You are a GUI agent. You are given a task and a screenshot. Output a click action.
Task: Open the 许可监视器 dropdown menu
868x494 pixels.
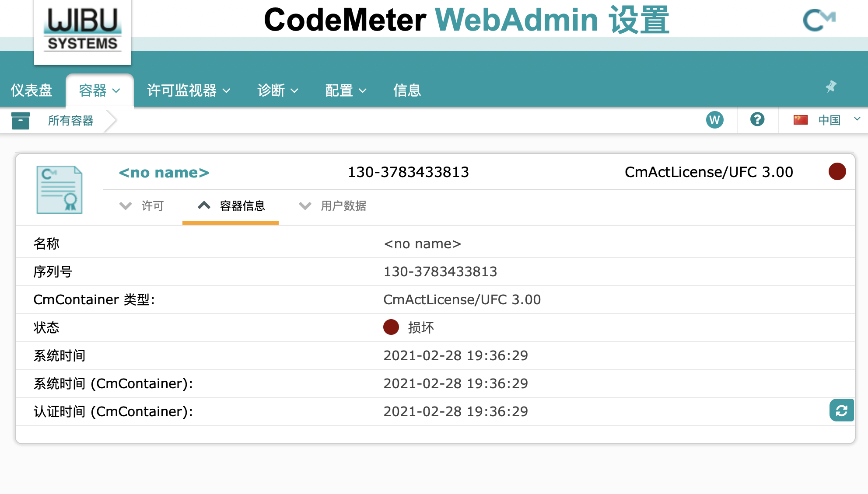pyautogui.click(x=189, y=90)
